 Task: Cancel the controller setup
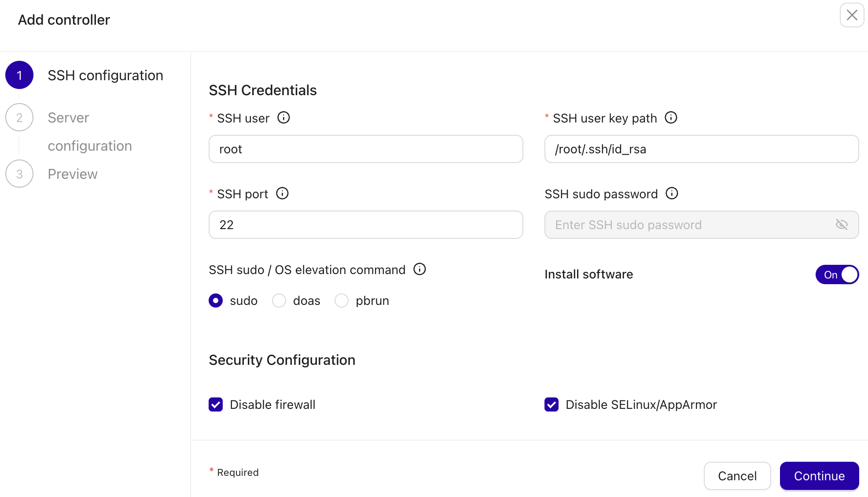click(737, 476)
